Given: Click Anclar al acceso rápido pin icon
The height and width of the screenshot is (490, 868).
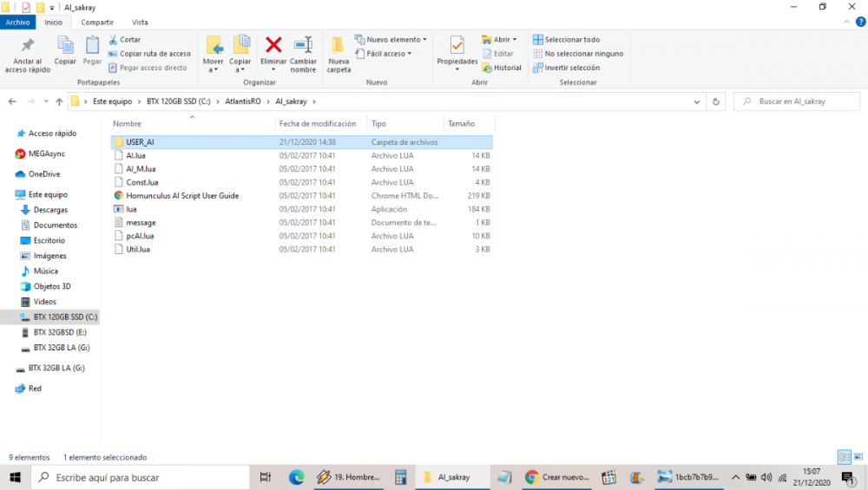Looking at the screenshot, I should (28, 45).
